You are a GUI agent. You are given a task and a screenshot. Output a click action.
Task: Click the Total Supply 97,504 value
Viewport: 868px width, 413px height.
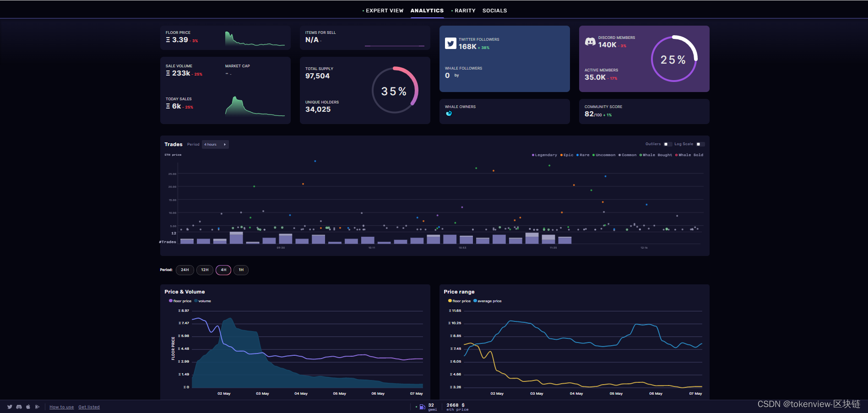317,76
